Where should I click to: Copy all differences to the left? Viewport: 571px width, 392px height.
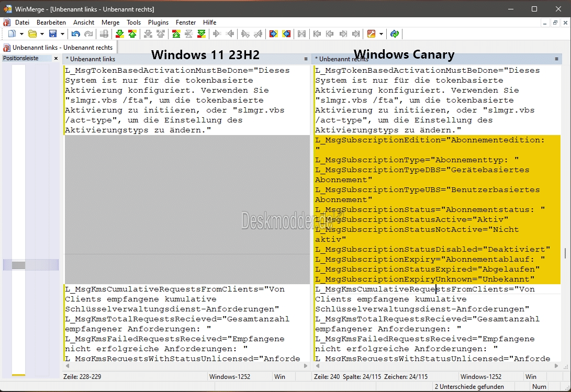tap(287, 34)
